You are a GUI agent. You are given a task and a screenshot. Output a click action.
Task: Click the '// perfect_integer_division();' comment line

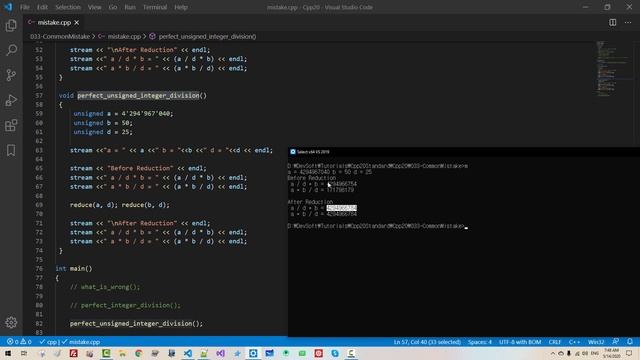pos(125,305)
